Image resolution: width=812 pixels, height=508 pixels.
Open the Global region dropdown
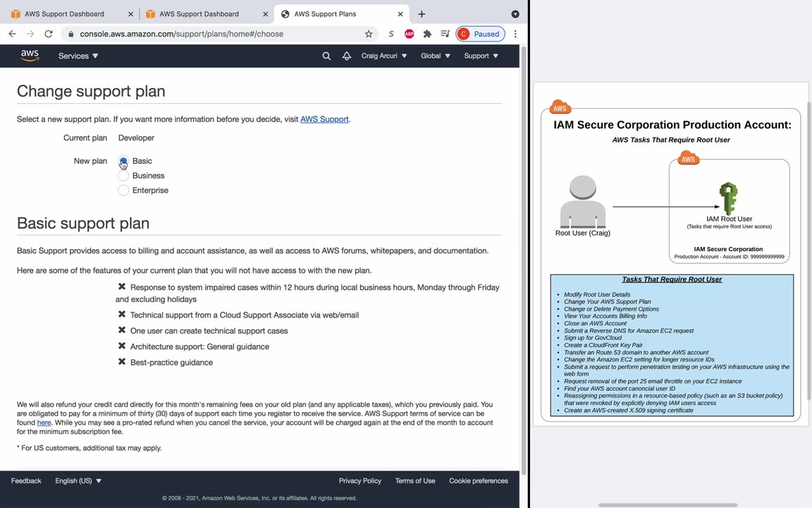(x=436, y=56)
